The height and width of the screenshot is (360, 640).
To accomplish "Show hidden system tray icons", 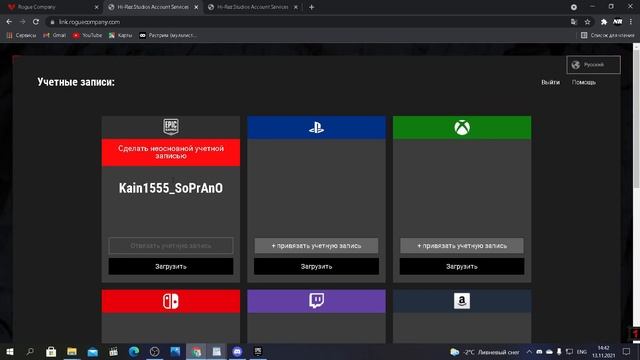I will tap(529, 351).
